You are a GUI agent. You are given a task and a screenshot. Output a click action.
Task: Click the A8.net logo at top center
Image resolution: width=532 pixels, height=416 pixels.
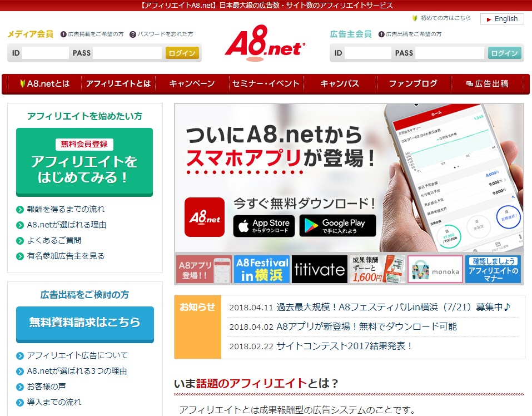pyautogui.click(x=265, y=43)
